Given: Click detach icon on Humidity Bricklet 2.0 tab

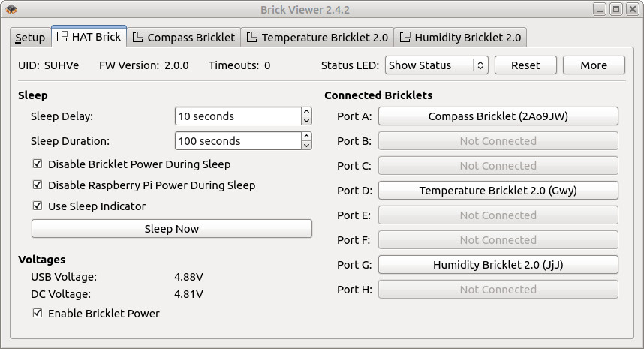Looking at the screenshot, I should pos(405,37).
